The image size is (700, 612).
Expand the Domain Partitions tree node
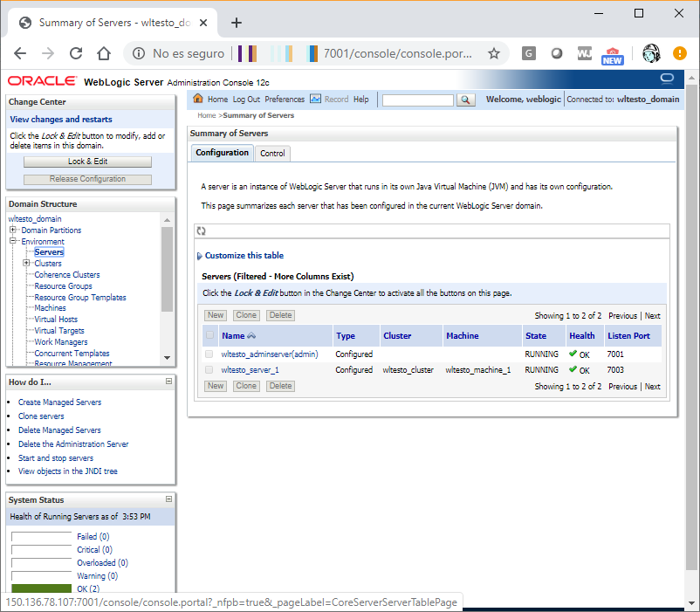12,230
